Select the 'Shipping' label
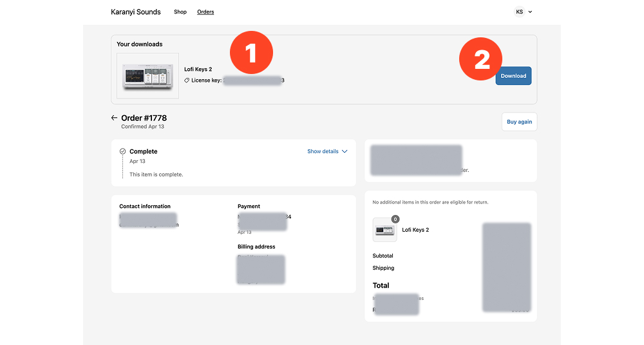Image resolution: width=644 pixels, height=345 pixels. 383,268
